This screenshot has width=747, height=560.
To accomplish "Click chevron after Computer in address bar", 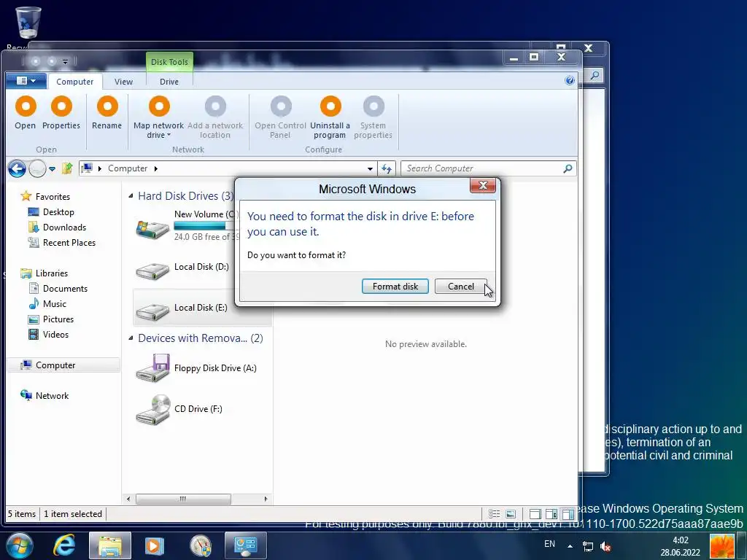I will [x=156, y=168].
